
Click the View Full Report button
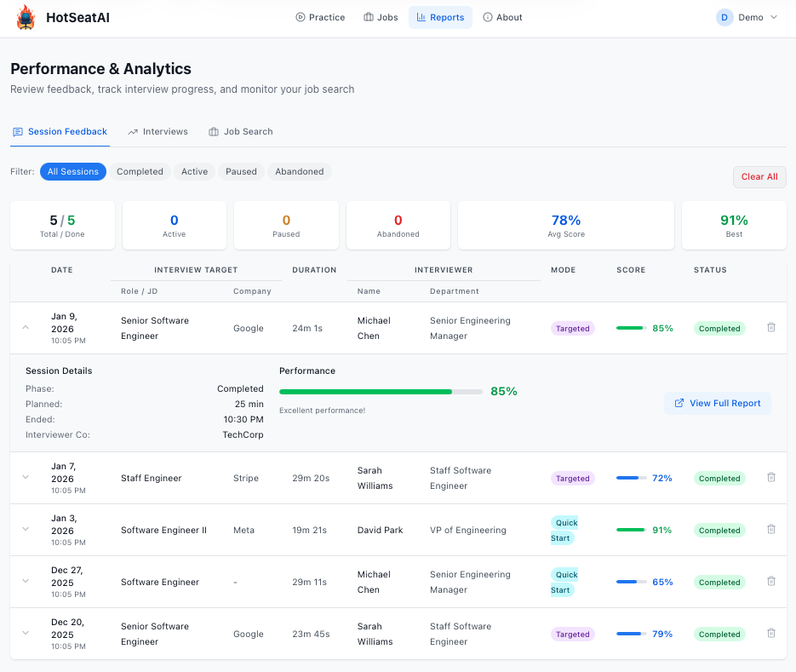point(717,403)
